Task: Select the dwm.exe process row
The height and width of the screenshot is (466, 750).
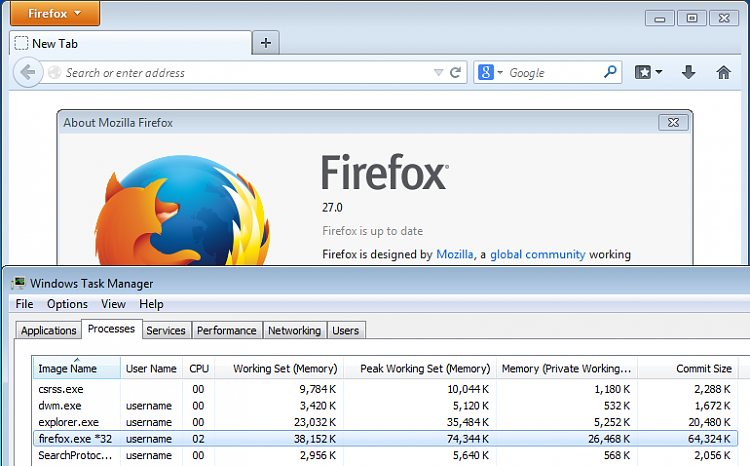Action: pos(385,406)
